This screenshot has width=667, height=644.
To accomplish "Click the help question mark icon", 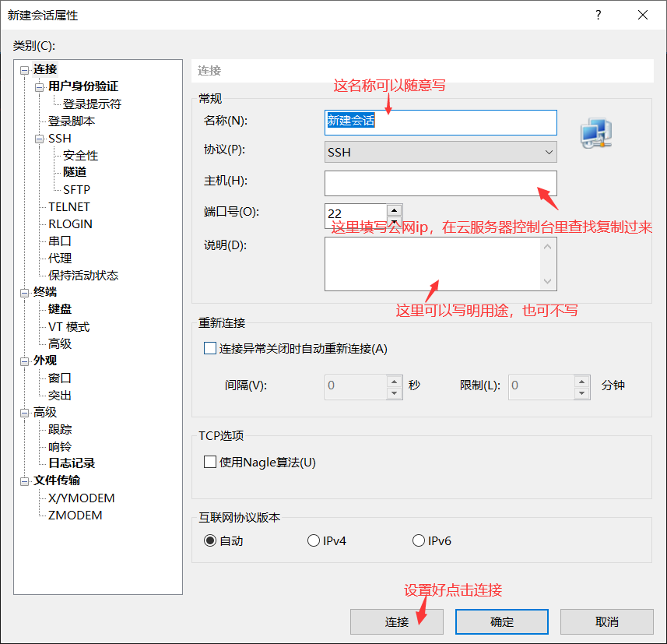I will click(598, 15).
